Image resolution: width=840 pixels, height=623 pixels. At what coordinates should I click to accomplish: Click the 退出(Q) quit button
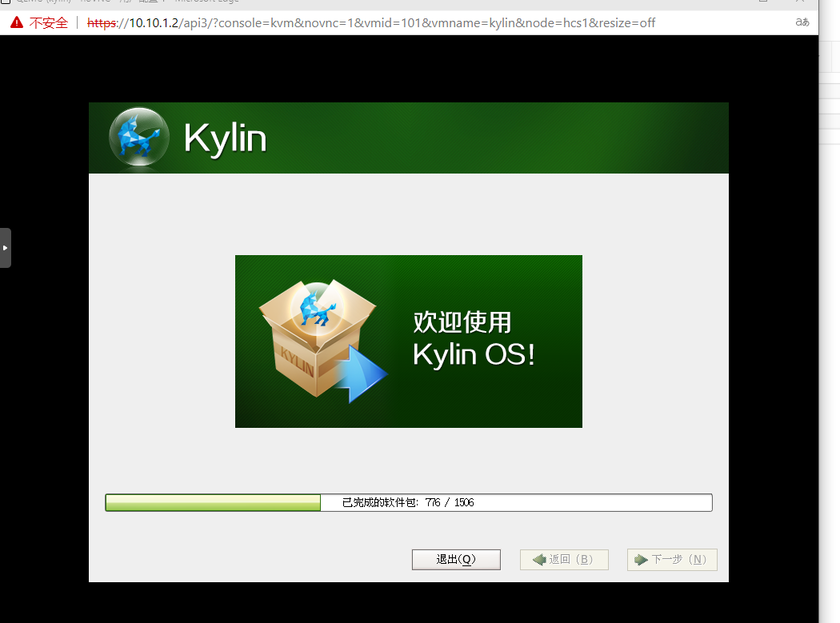click(x=456, y=559)
